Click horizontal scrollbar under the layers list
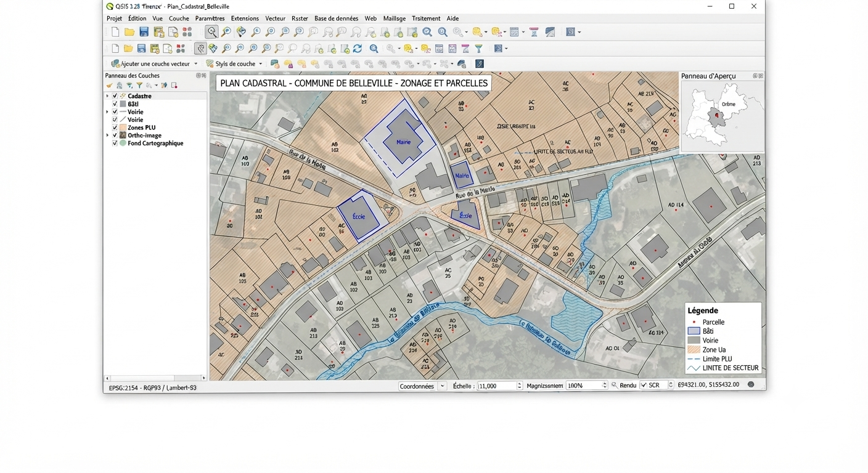The image size is (868, 473). tap(155, 378)
